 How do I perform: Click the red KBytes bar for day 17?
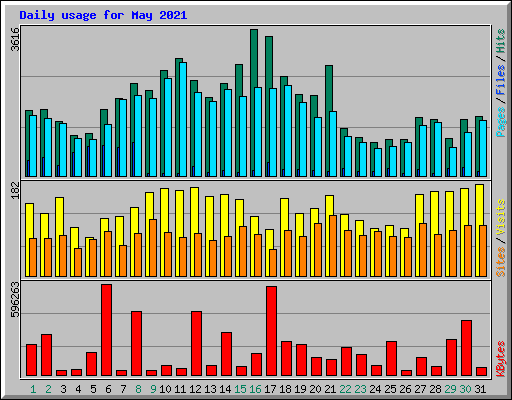click(x=271, y=331)
